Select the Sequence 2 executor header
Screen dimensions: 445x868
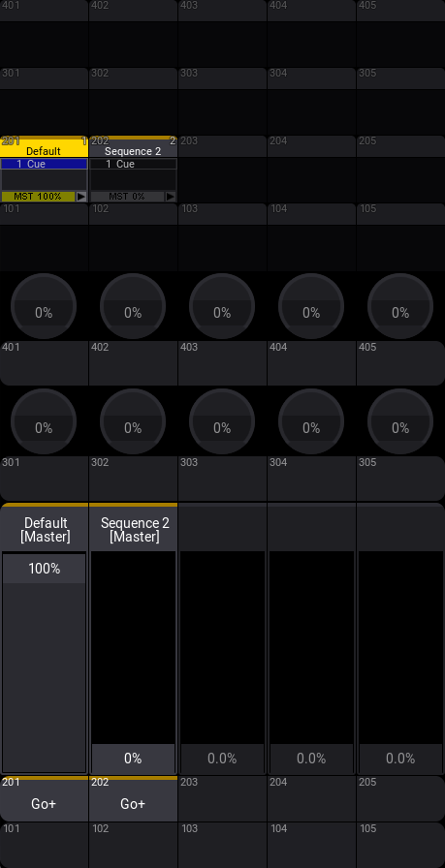(134, 147)
